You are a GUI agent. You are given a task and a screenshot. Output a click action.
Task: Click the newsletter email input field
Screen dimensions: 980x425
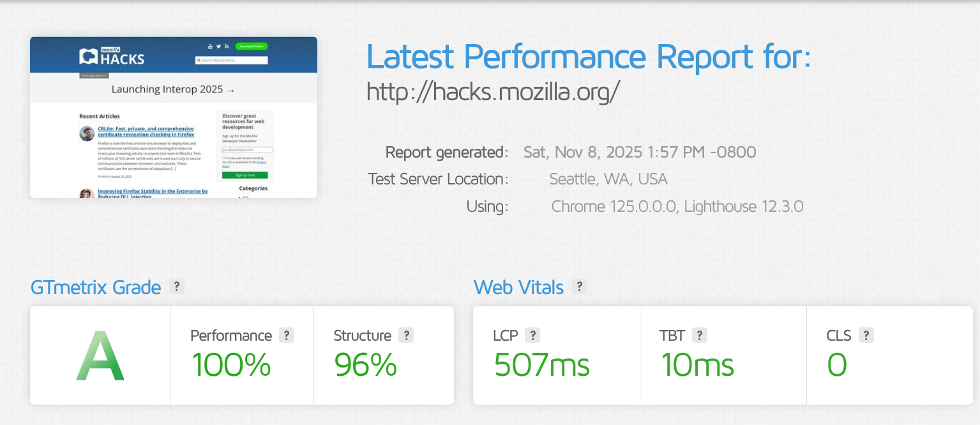tap(248, 150)
